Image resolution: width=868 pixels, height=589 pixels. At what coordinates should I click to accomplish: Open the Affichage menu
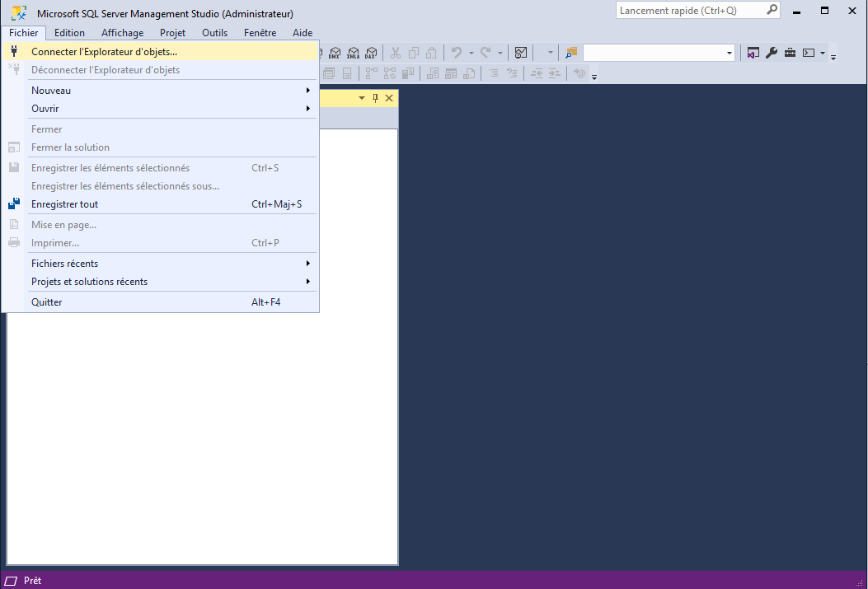pos(122,33)
